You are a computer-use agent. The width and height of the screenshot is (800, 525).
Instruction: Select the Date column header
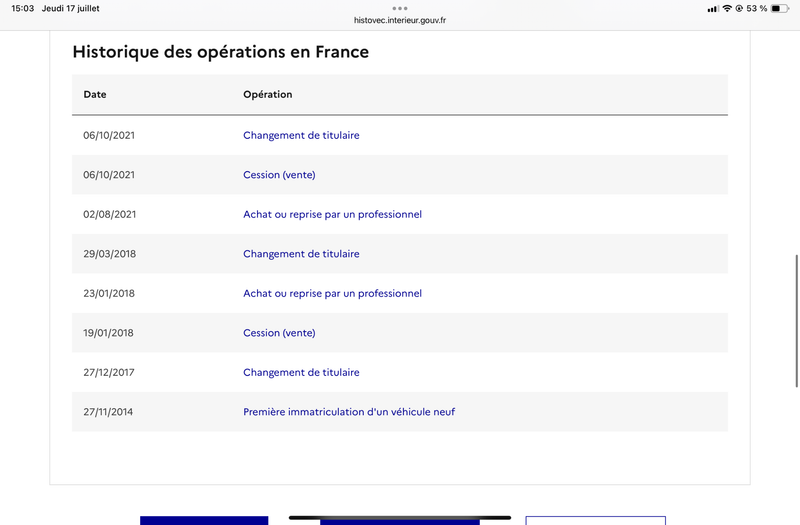coord(95,94)
